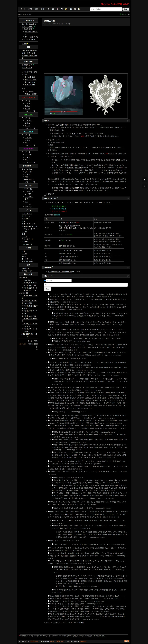The height and width of the screenshot is (644, 148).
Task: Click the site search input field
Action: pyautogui.click(x=106, y=9)
